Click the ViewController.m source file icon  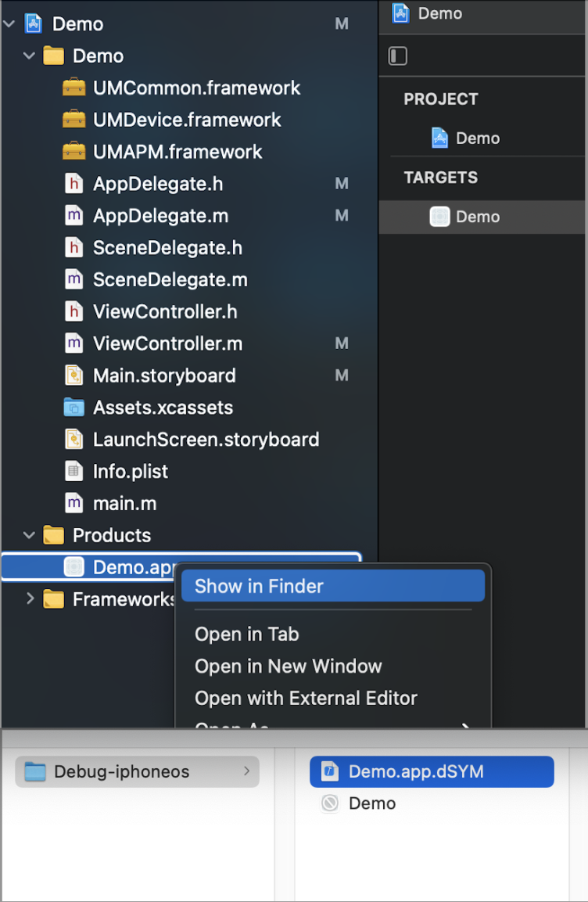click(x=73, y=343)
